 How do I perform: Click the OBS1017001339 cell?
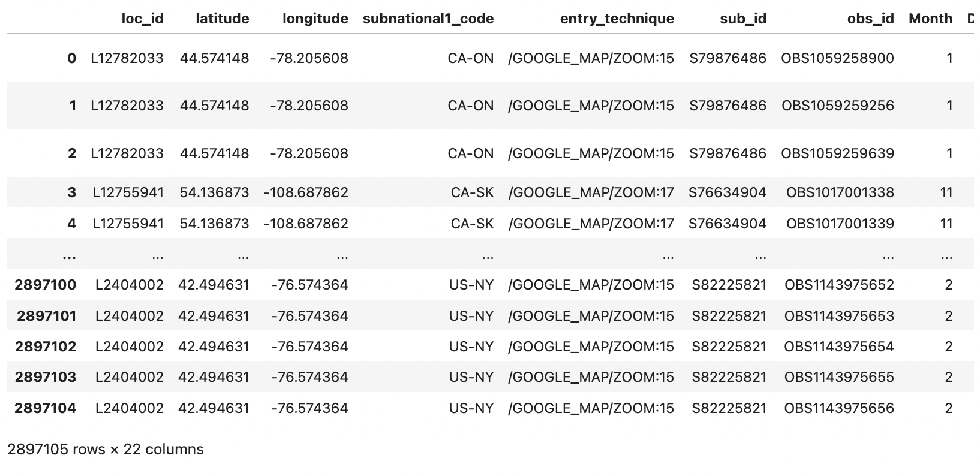pyautogui.click(x=840, y=224)
